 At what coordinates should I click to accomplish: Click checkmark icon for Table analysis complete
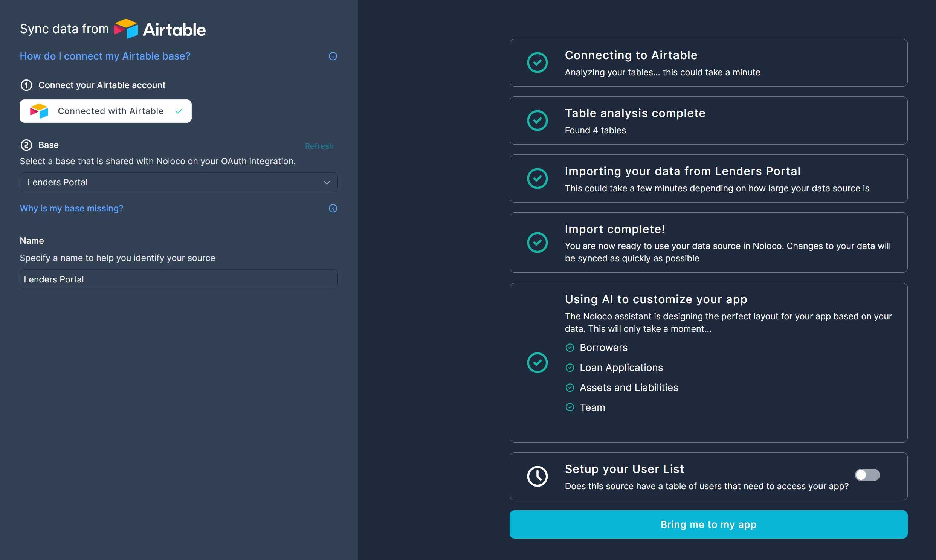(537, 121)
